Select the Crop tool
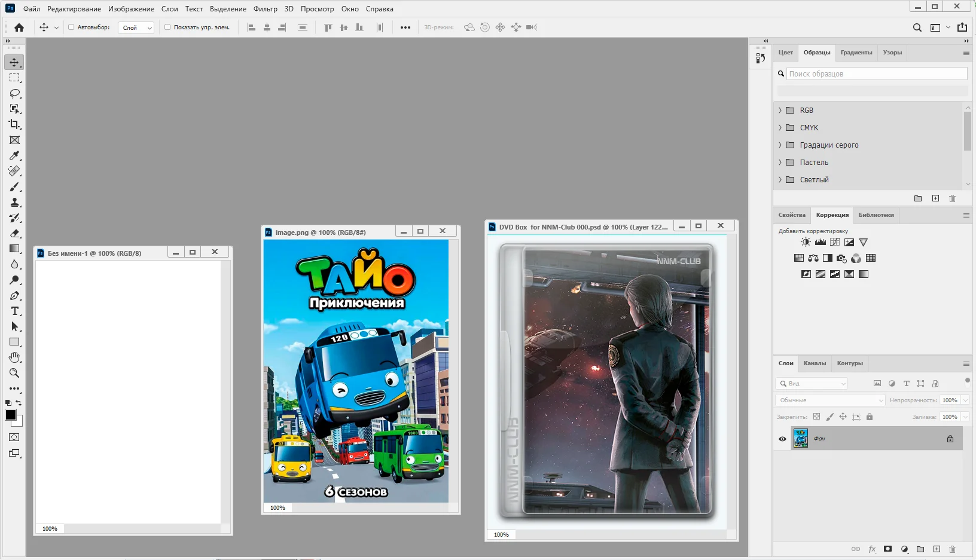This screenshot has height=560, width=976. (x=14, y=124)
